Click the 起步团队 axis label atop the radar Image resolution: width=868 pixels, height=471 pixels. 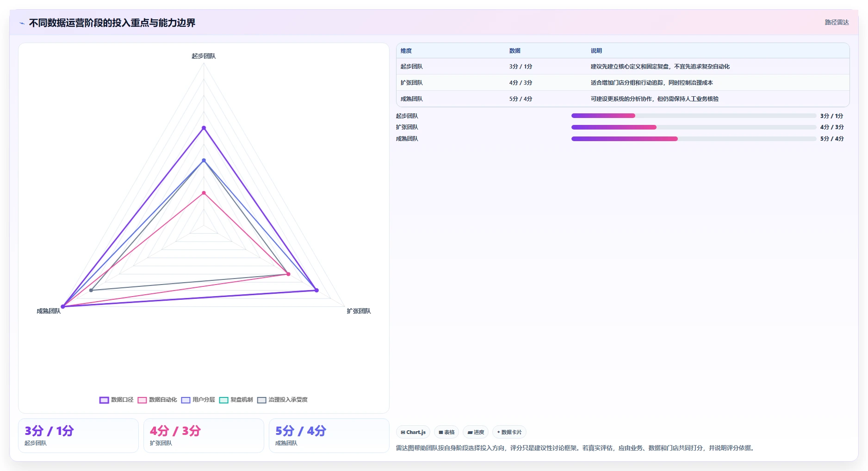pos(204,56)
